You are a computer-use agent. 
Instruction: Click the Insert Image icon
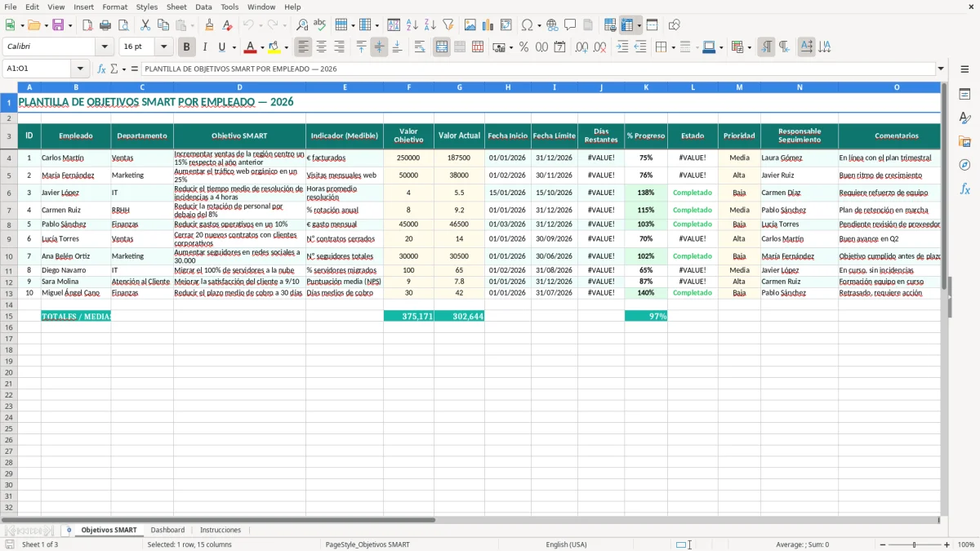[x=470, y=25]
